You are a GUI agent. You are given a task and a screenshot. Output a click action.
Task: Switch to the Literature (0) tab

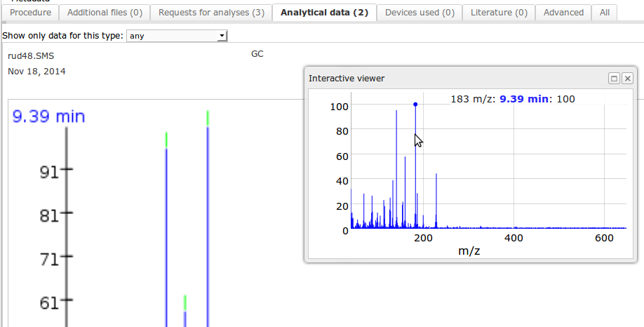click(x=499, y=13)
